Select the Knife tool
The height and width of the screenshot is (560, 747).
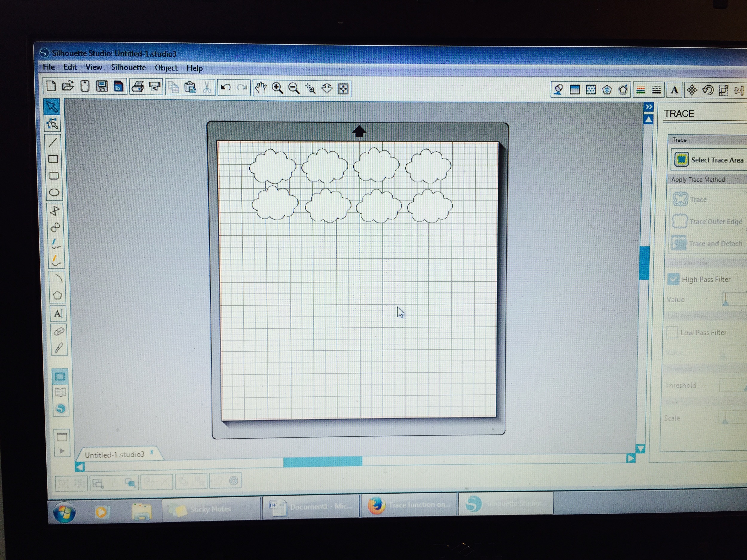click(x=59, y=347)
